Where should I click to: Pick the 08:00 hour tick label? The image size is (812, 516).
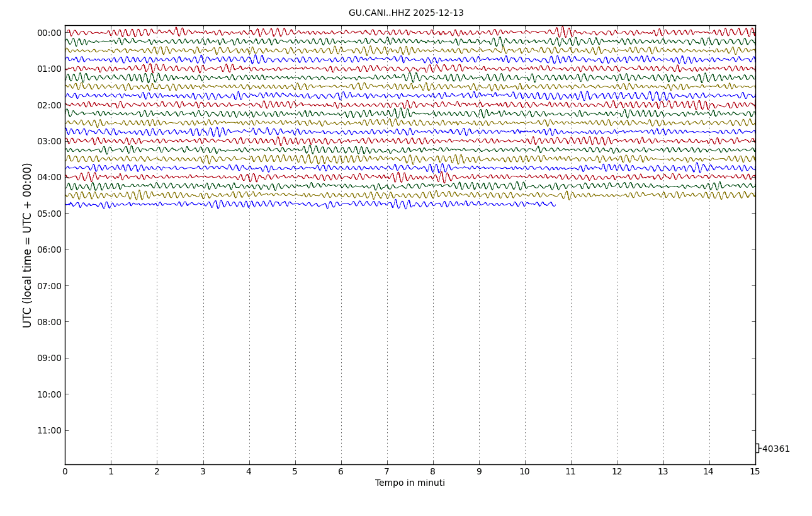pyautogui.click(x=49, y=322)
